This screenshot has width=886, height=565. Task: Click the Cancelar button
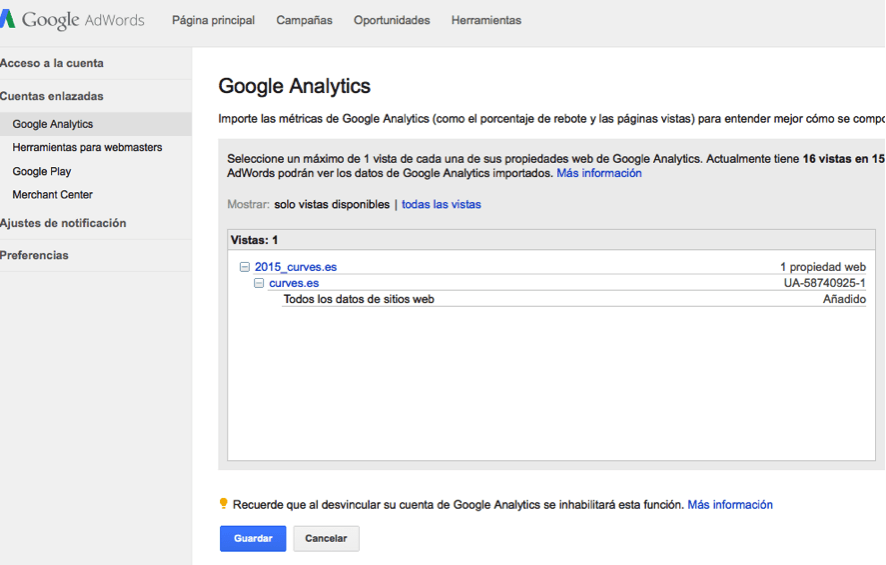tap(326, 538)
